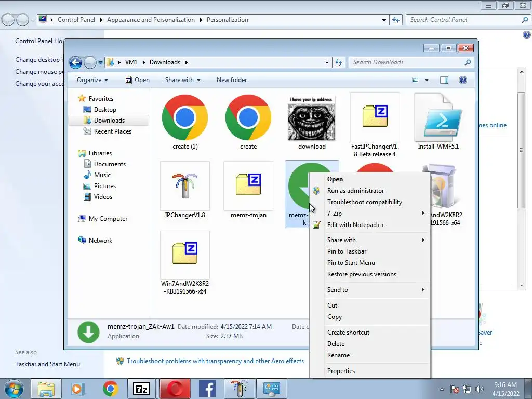Click the volume icon in system tray

(x=480, y=389)
